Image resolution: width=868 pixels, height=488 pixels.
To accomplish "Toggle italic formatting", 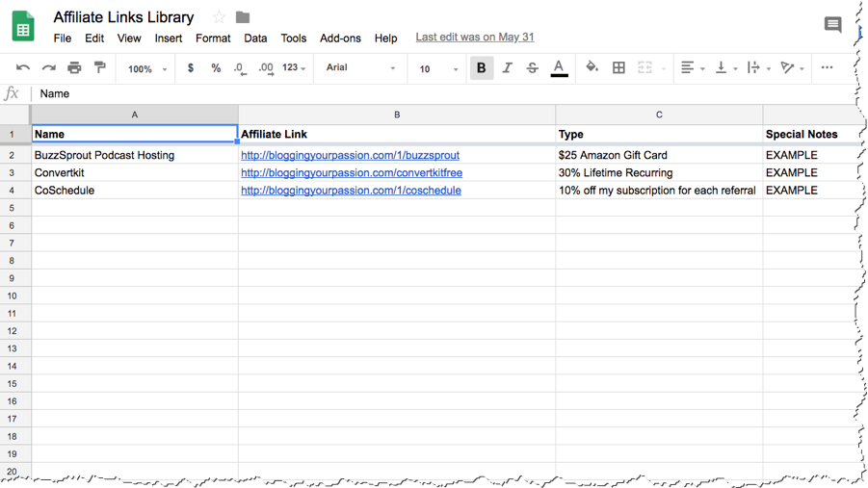I will point(507,68).
